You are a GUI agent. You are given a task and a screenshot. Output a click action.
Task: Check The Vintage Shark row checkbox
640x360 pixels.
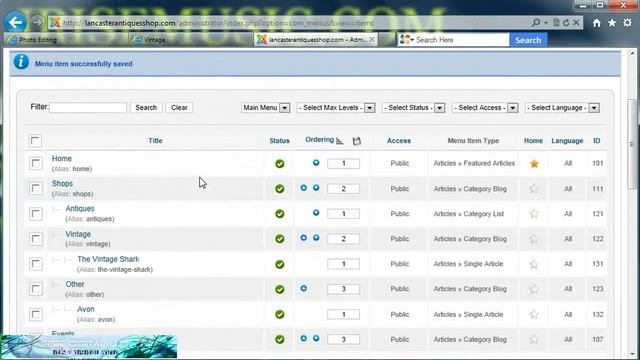pyautogui.click(x=36, y=264)
